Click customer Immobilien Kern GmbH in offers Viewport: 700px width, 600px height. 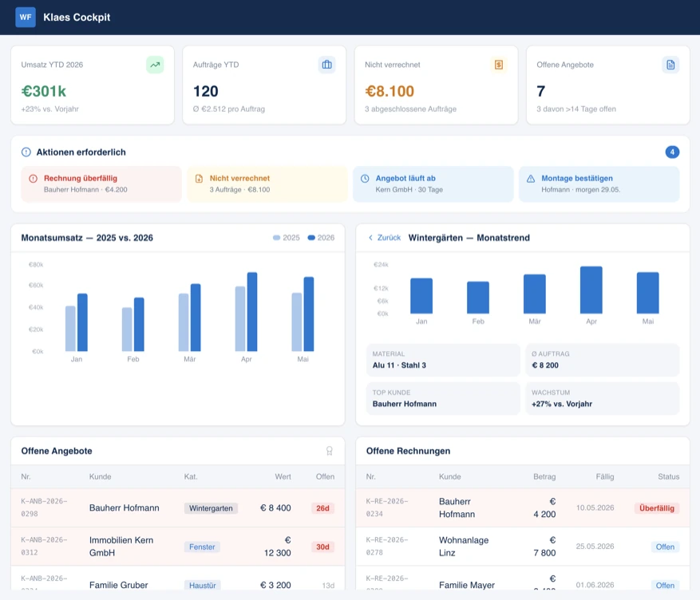coord(121,547)
